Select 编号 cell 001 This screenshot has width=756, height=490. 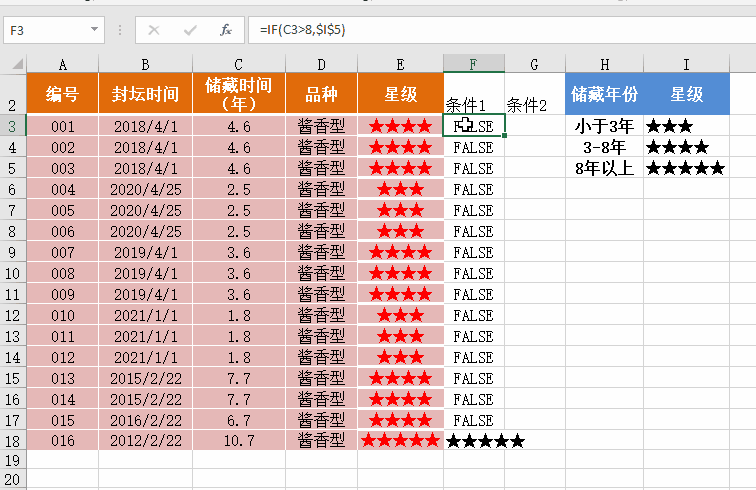click(x=63, y=126)
